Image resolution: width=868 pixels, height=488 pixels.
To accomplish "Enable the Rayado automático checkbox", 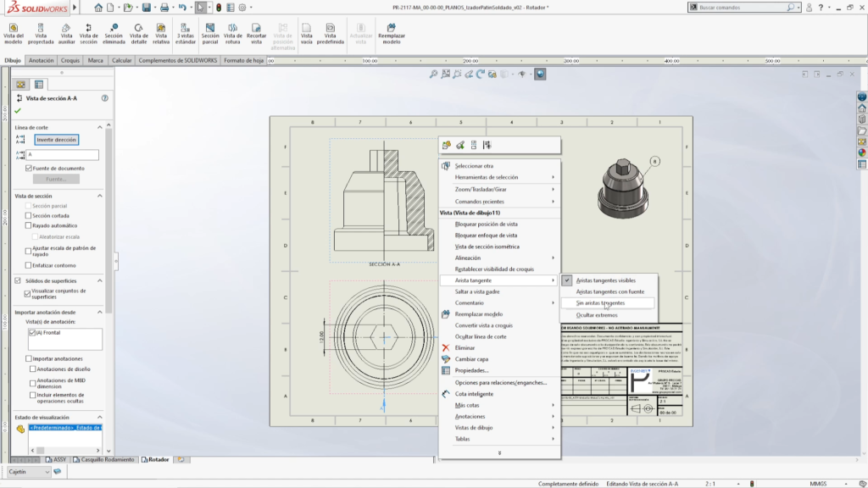I will 28,225.
